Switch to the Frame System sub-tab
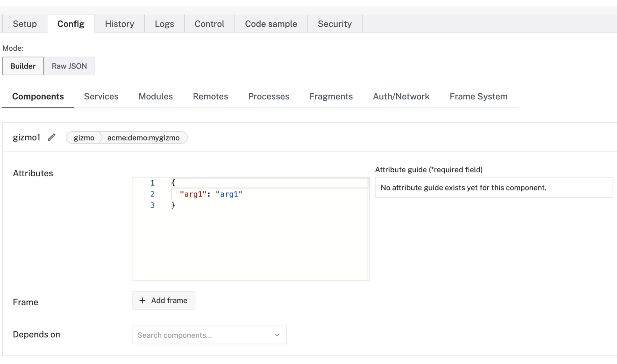This screenshot has height=364, width=617. coord(478,97)
